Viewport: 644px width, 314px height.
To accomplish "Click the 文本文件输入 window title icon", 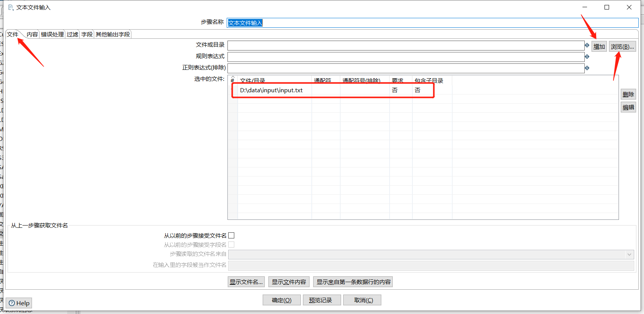I will tap(11, 7).
